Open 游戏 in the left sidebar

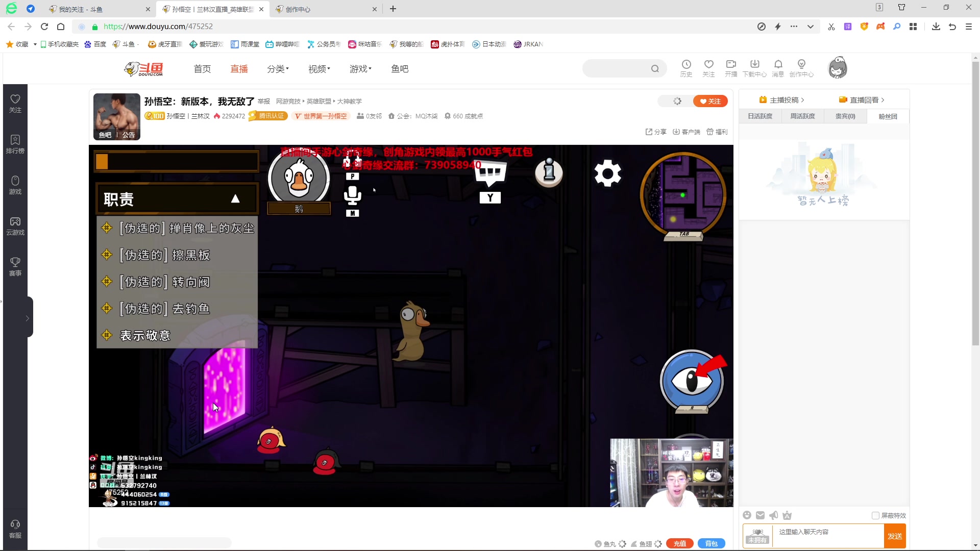point(15,185)
